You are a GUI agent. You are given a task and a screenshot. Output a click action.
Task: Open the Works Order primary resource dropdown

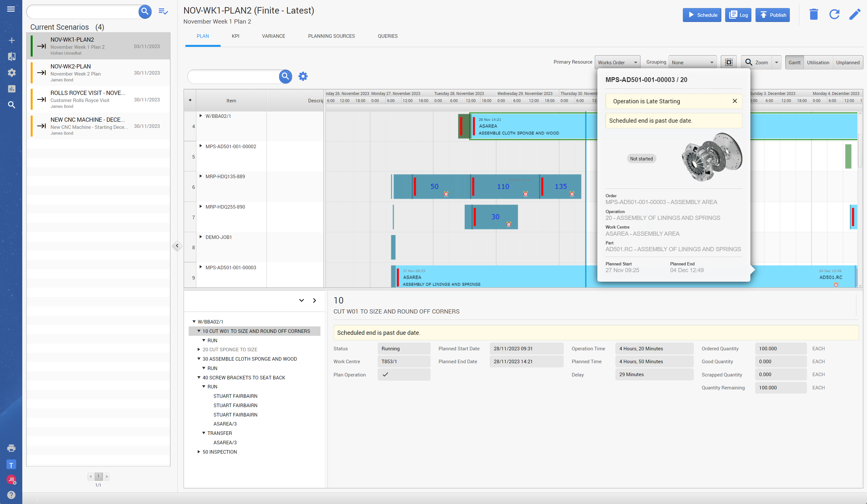[617, 62]
